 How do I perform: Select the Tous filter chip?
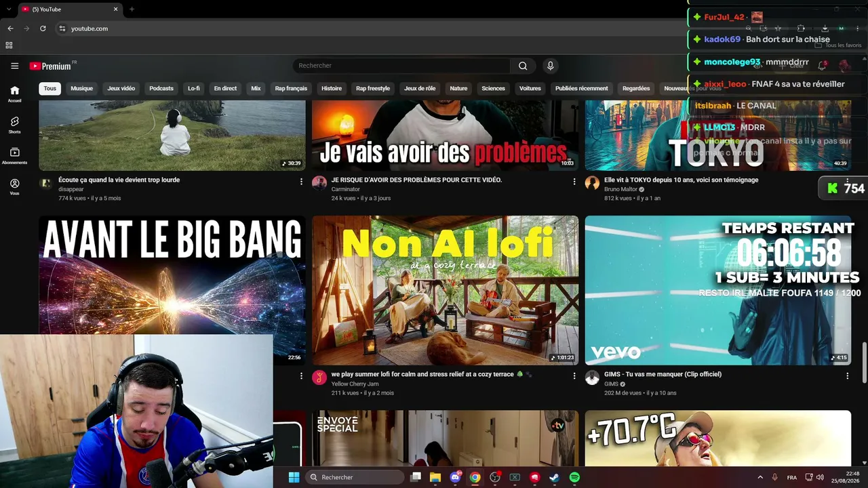click(x=50, y=88)
